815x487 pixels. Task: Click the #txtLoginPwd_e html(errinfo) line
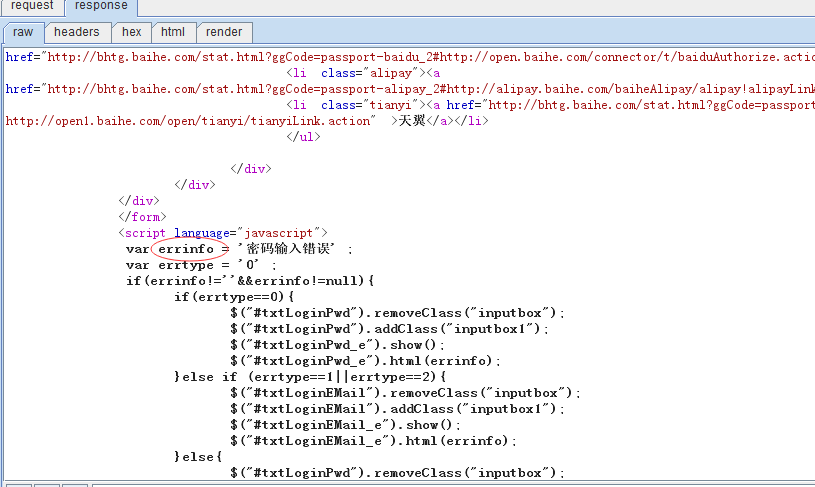click(x=366, y=361)
